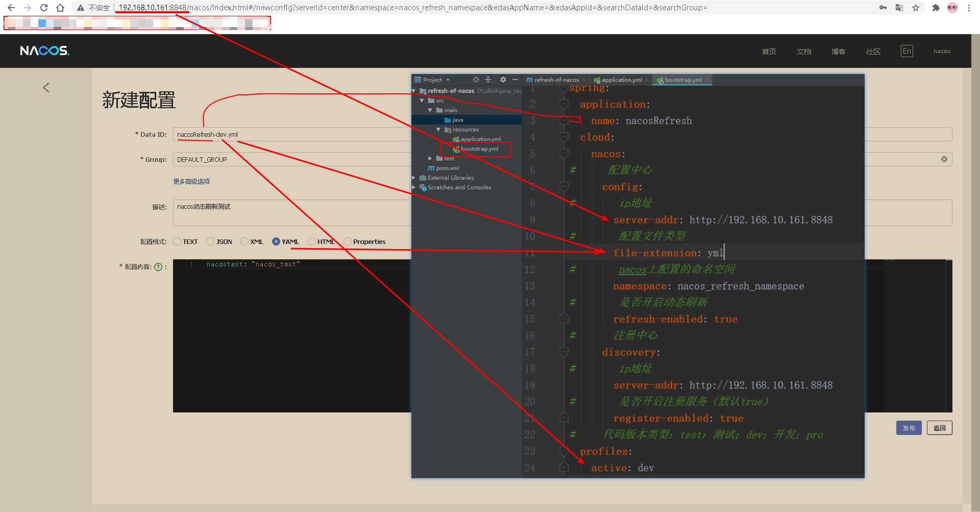The width and height of the screenshot is (980, 512).
Task: Click the not-secure warning icon in address bar
Action: (81, 8)
